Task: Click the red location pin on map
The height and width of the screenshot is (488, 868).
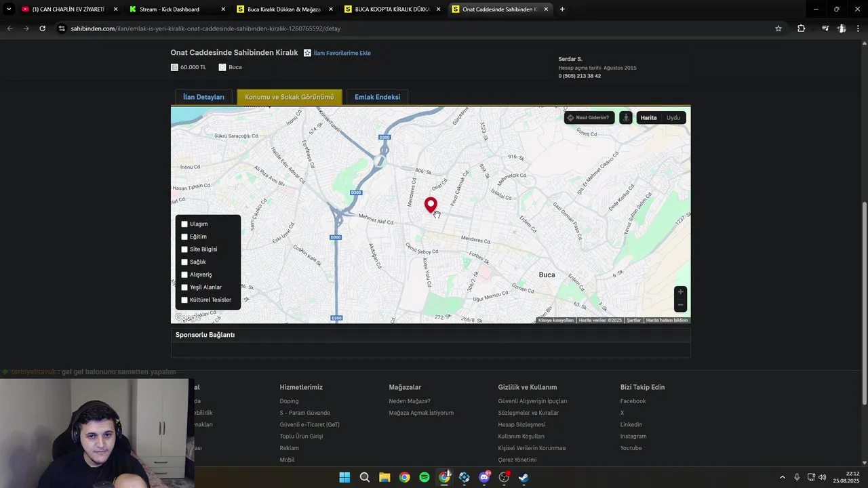Action: pos(431,205)
